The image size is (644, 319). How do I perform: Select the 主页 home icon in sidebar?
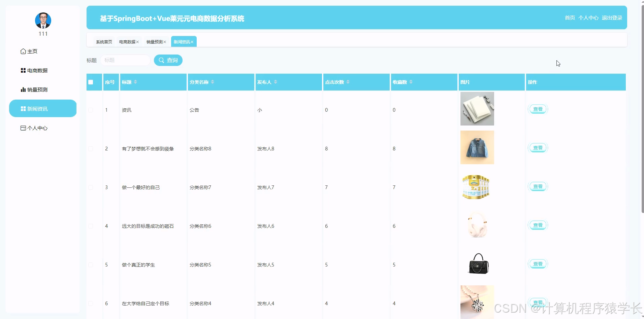tap(23, 51)
